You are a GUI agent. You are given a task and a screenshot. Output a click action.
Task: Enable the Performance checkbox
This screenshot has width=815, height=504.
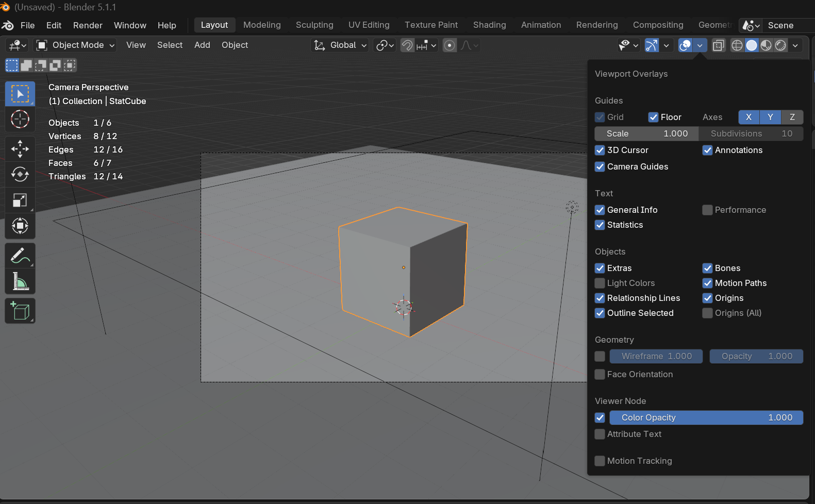pos(707,210)
